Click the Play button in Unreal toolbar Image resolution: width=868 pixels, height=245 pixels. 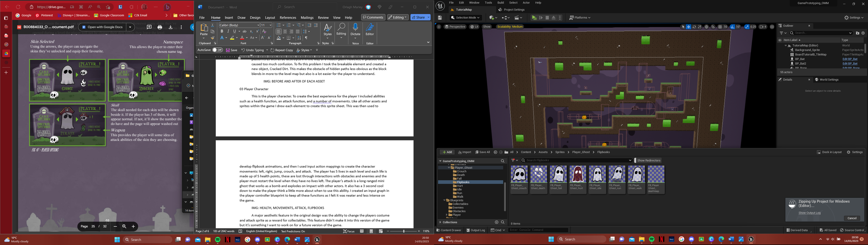point(534,18)
